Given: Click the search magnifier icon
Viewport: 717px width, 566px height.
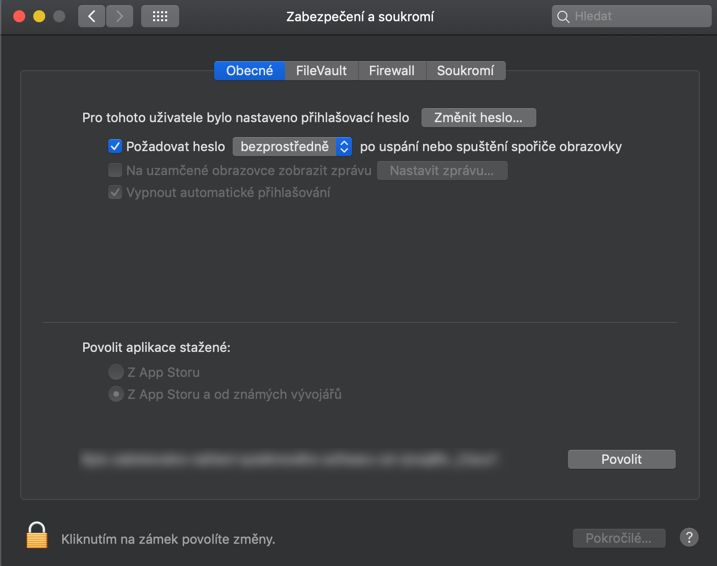Looking at the screenshot, I should [x=564, y=16].
